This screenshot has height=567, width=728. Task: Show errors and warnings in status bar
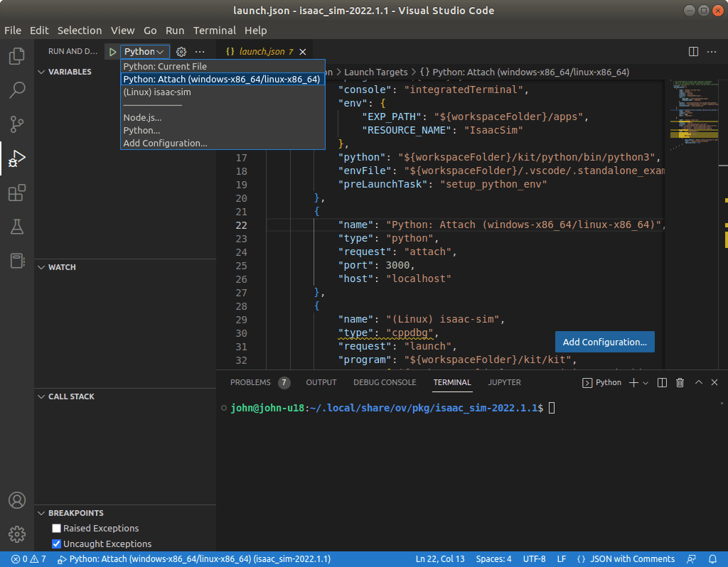tap(28, 559)
